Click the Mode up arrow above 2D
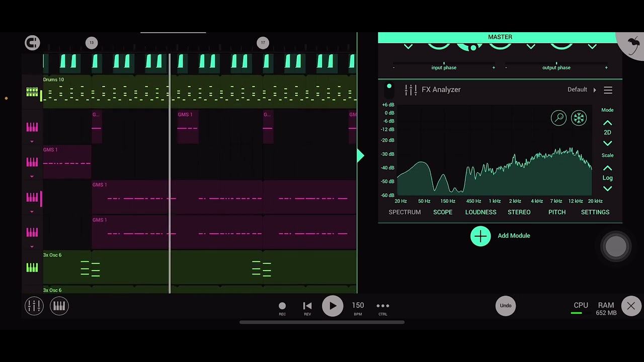Screen dimensions: 644x362 click(x=607, y=123)
